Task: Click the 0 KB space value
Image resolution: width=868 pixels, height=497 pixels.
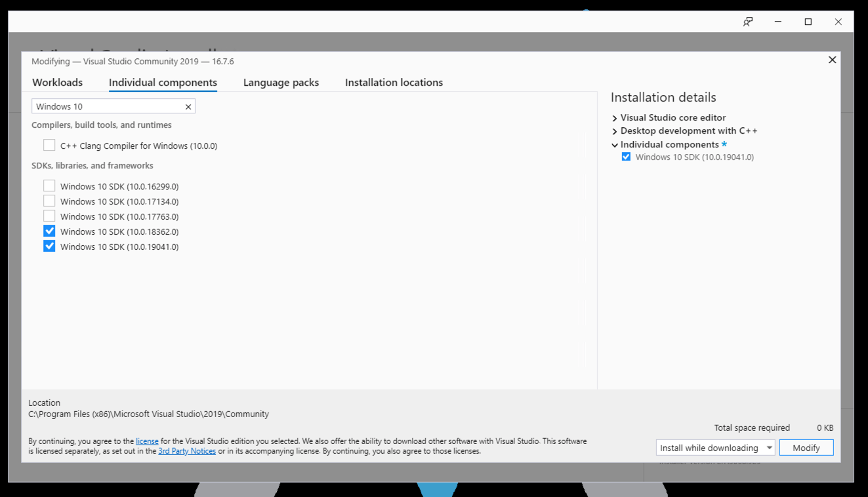Action: click(x=825, y=428)
